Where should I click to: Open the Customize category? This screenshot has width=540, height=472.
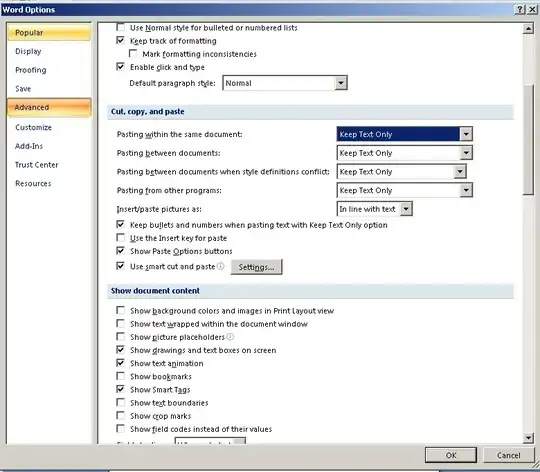(49, 127)
